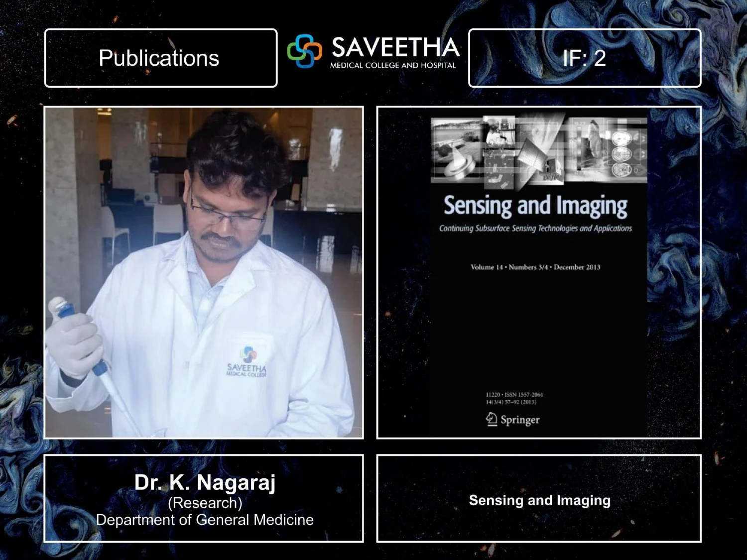The width and height of the screenshot is (747, 560).
Task: Click the Continuing Subsurface Sensing Technologies subtitle
Action: (x=535, y=228)
